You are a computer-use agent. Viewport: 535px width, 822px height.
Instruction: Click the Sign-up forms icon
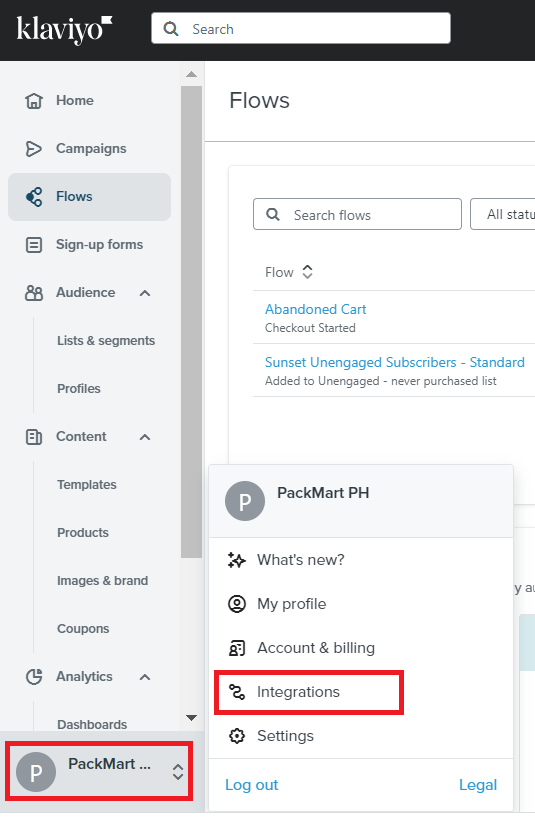(x=34, y=245)
